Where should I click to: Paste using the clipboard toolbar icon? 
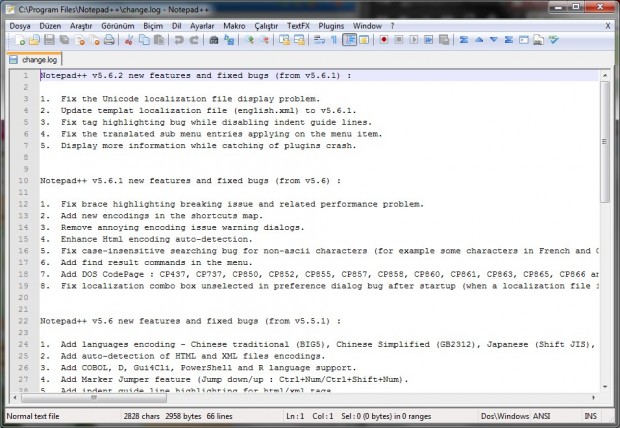click(x=159, y=40)
